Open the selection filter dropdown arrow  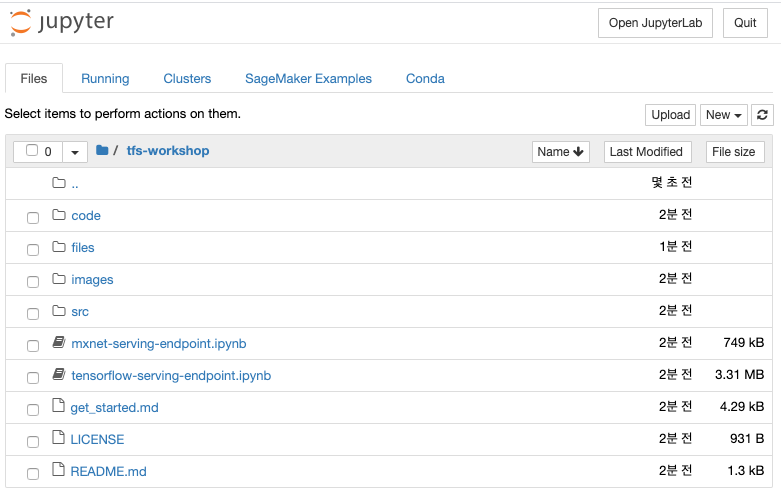tap(75, 152)
